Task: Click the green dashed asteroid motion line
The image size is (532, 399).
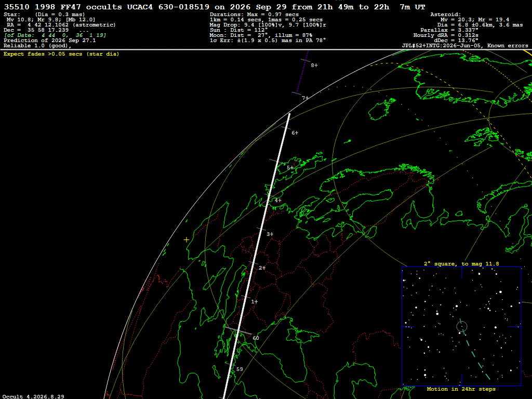Action: 475,350
